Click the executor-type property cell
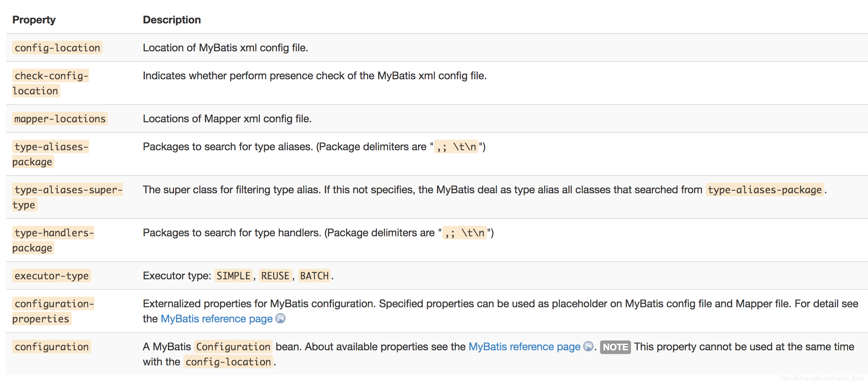Screen dimensions: 868x385 point(52,276)
